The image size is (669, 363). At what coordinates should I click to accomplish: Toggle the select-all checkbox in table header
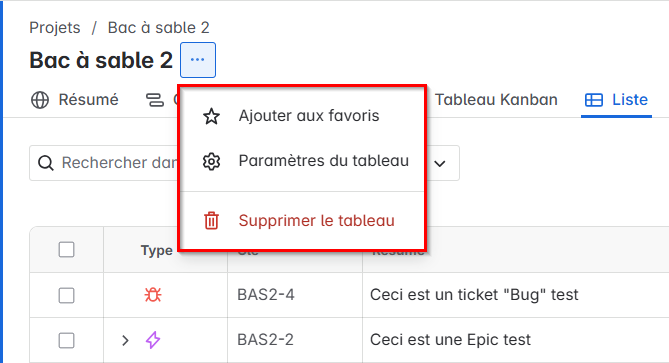click(67, 250)
